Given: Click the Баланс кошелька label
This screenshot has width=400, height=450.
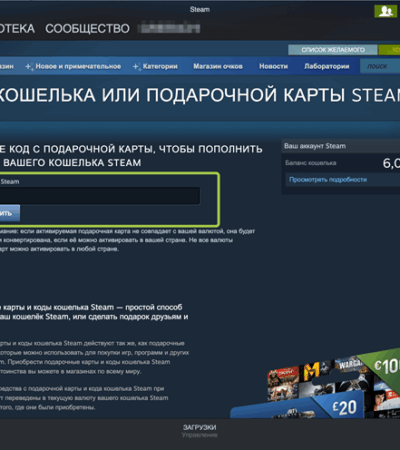Looking at the screenshot, I should (x=311, y=163).
